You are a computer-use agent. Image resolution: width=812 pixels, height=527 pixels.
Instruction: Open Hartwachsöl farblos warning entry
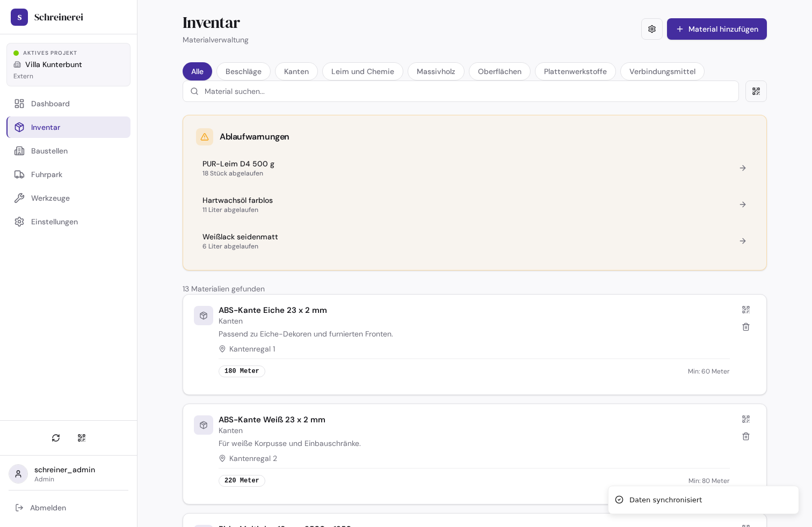tap(475, 204)
